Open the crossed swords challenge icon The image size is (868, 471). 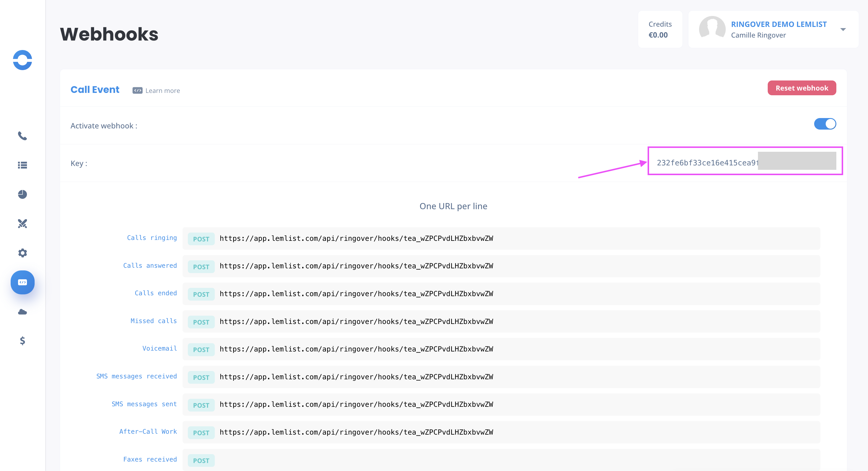[x=22, y=224]
